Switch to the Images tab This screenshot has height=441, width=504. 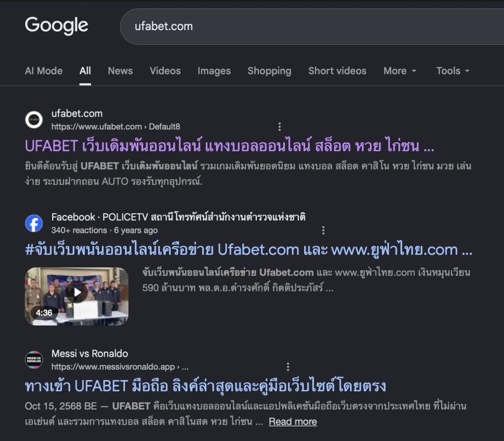(x=214, y=71)
